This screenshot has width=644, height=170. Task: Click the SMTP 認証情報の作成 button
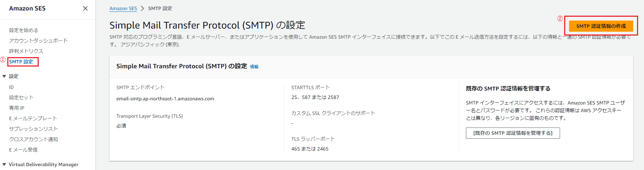point(601,26)
